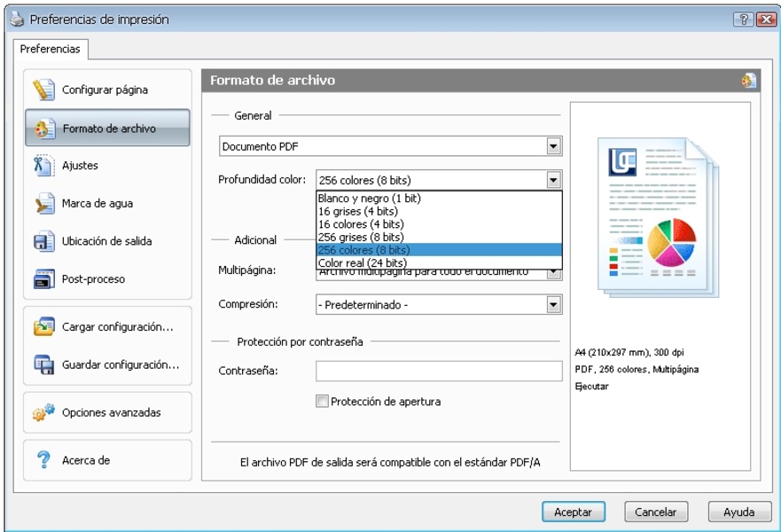This screenshot has height=532, width=781.
Task: Select the Formato de archivo palette icon
Action: (x=44, y=129)
